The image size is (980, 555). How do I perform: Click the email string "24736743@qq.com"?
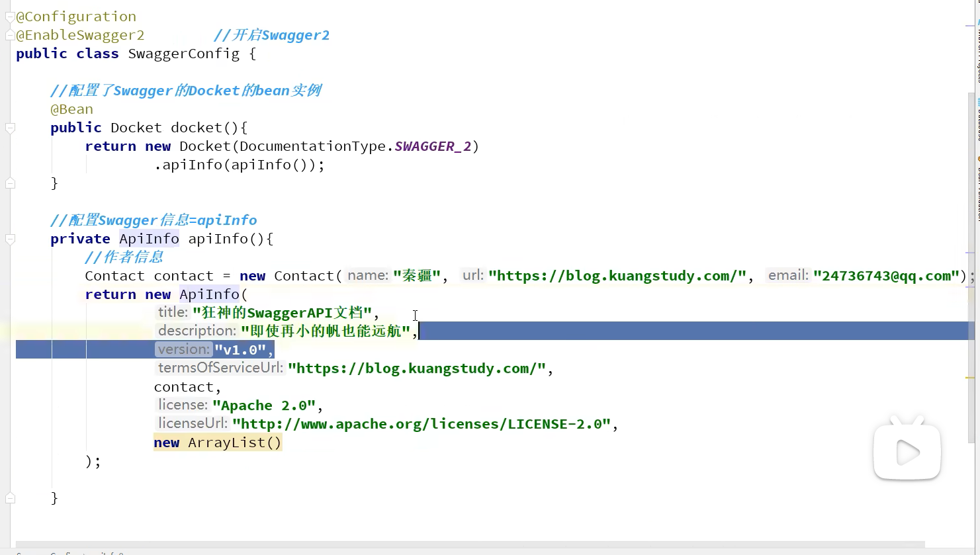coord(887,276)
